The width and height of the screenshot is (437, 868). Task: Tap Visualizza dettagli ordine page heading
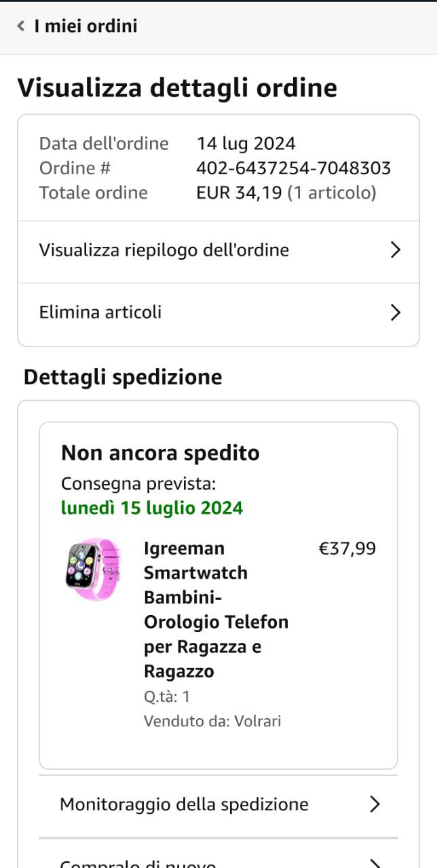pyautogui.click(x=177, y=88)
